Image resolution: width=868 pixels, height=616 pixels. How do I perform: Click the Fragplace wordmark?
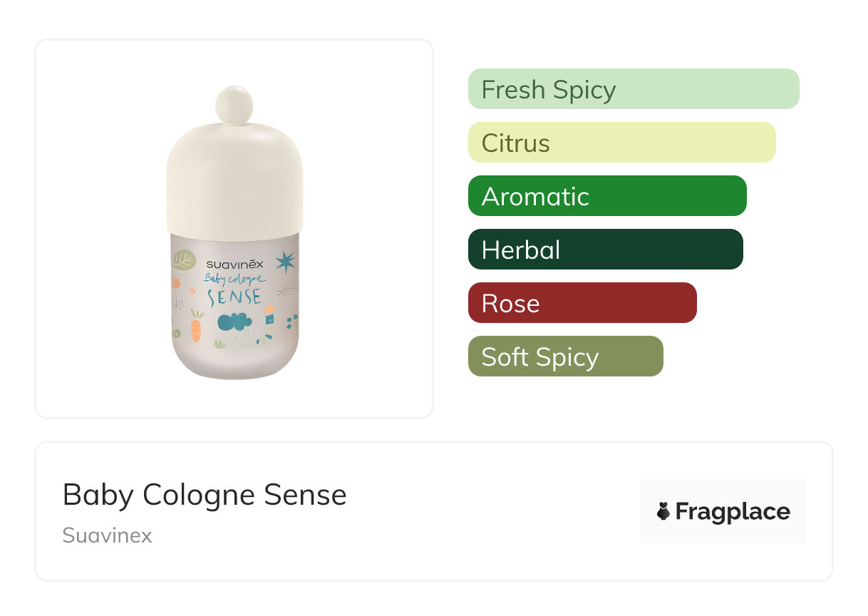733,511
